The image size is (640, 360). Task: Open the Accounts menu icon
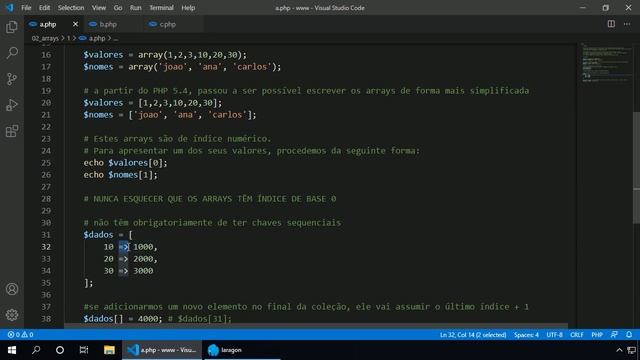coord(12,289)
